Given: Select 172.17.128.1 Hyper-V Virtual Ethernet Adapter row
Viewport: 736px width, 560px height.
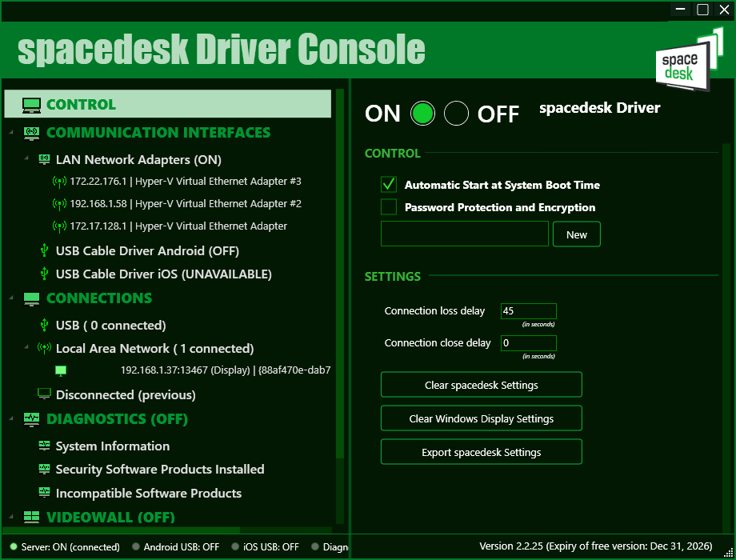Looking at the screenshot, I should click(x=178, y=226).
